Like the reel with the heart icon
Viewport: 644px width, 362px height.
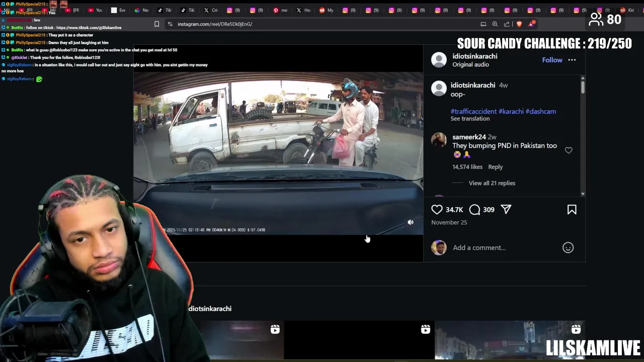437,210
